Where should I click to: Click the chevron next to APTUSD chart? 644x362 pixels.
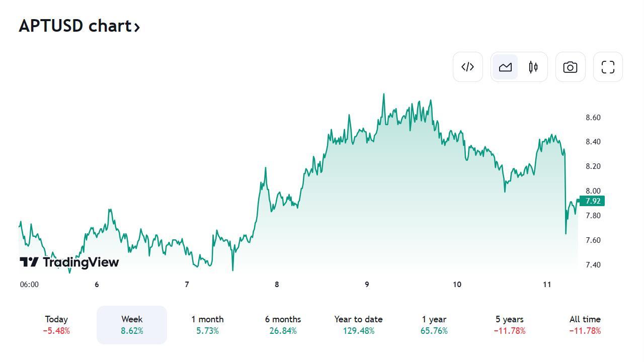point(136,27)
